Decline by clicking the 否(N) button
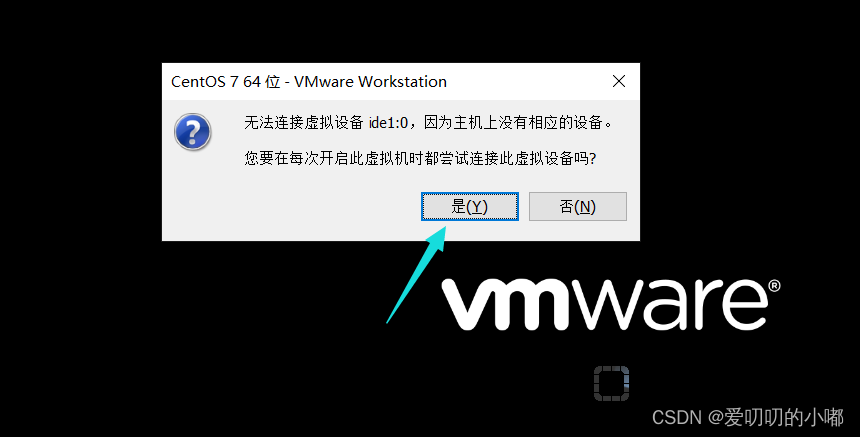 point(578,207)
